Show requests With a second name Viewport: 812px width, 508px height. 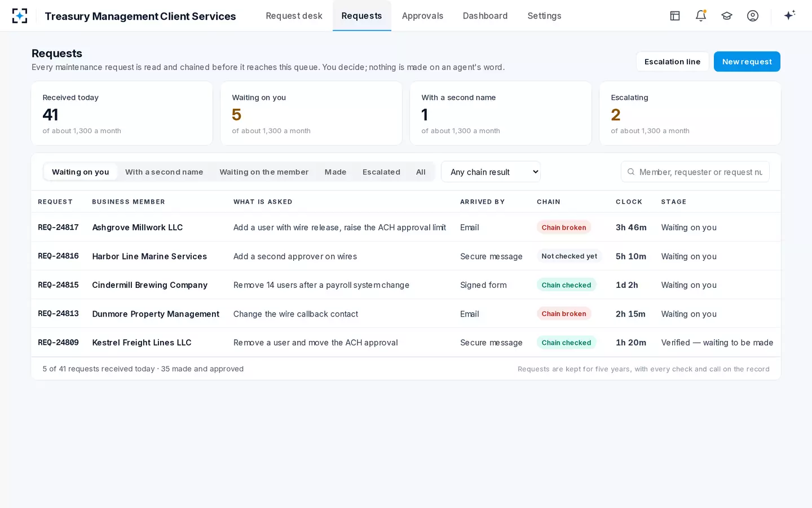coord(164,172)
